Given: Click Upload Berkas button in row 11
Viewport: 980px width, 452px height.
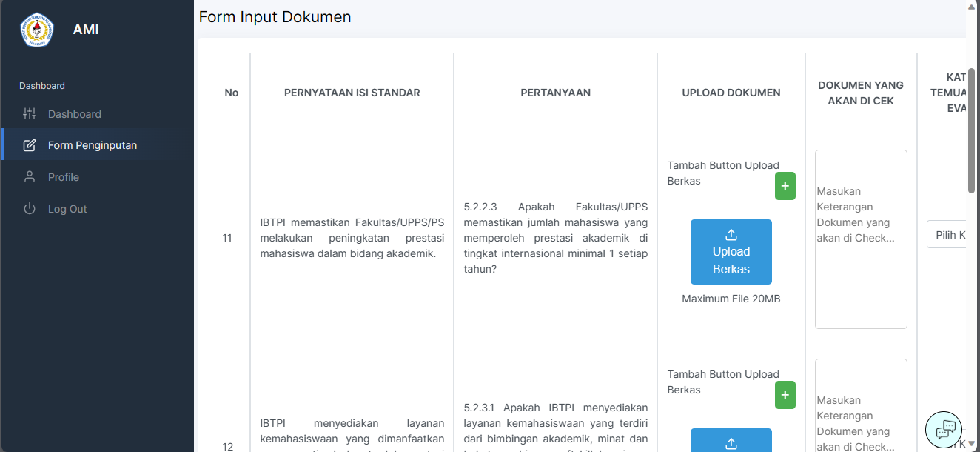Looking at the screenshot, I should click(731, 252).
